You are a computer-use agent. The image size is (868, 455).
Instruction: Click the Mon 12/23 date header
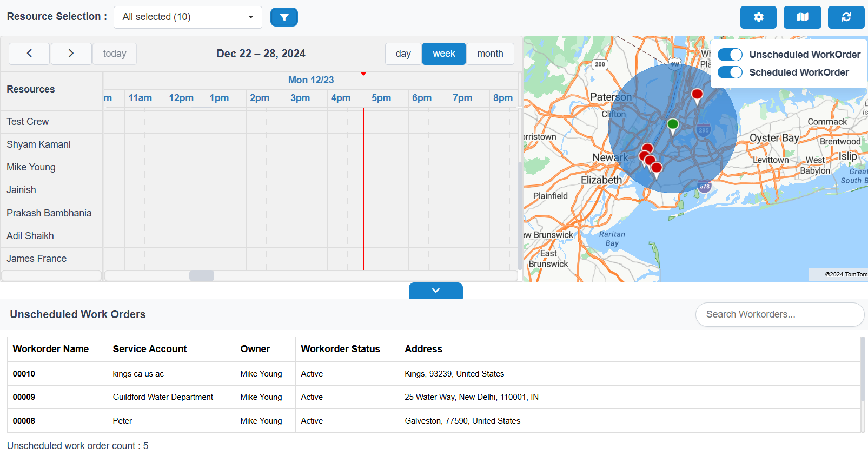click(311, 80)
